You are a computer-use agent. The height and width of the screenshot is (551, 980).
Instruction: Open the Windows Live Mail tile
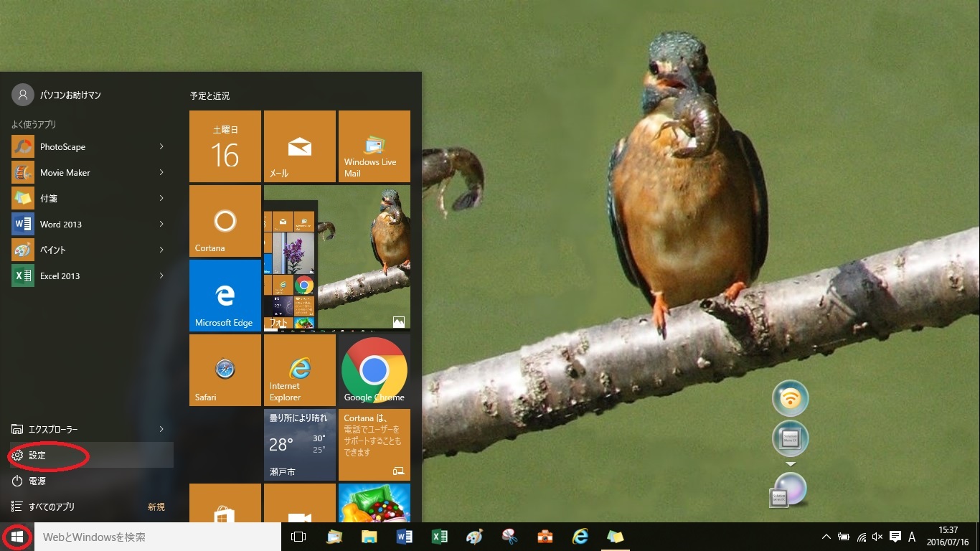click(374, 146)
